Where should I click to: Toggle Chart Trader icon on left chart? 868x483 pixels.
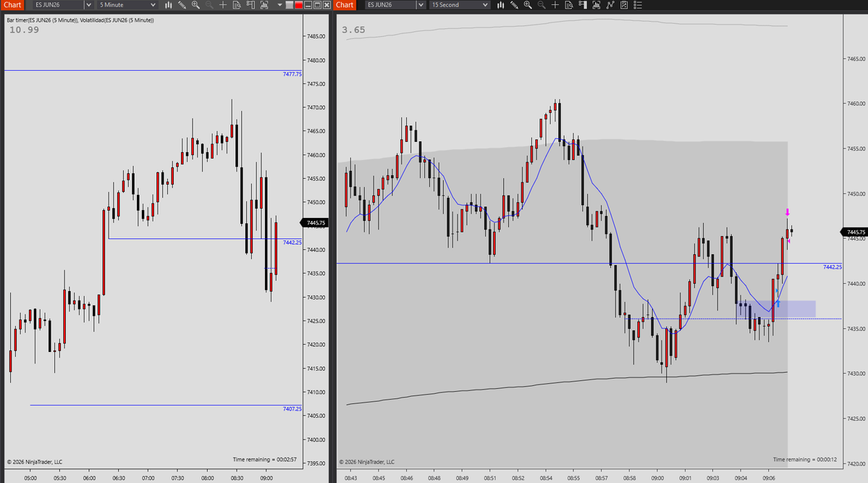click(x=250, y=5)
